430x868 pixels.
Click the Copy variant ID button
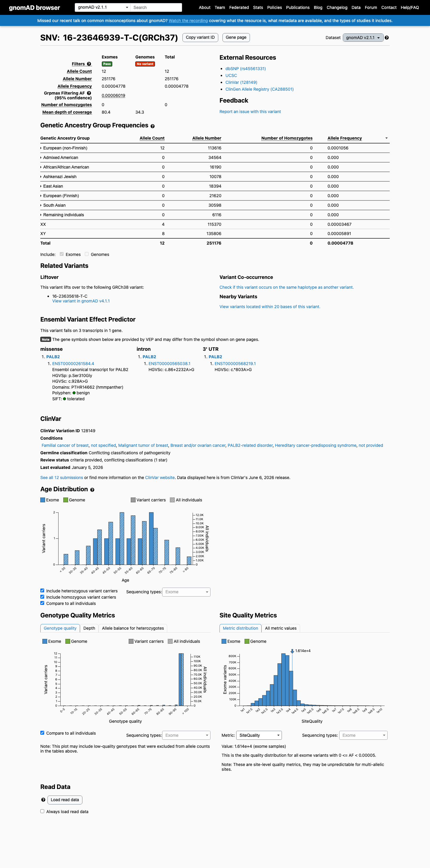point(200,37)
